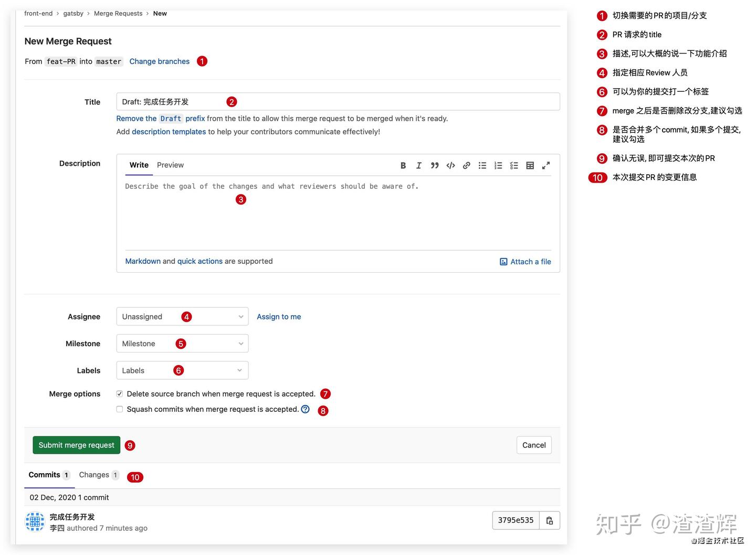The width and height of the screenshot is (756, 555).
Task: Uncheck delete source branch option
Action: (x=119, y=393)
